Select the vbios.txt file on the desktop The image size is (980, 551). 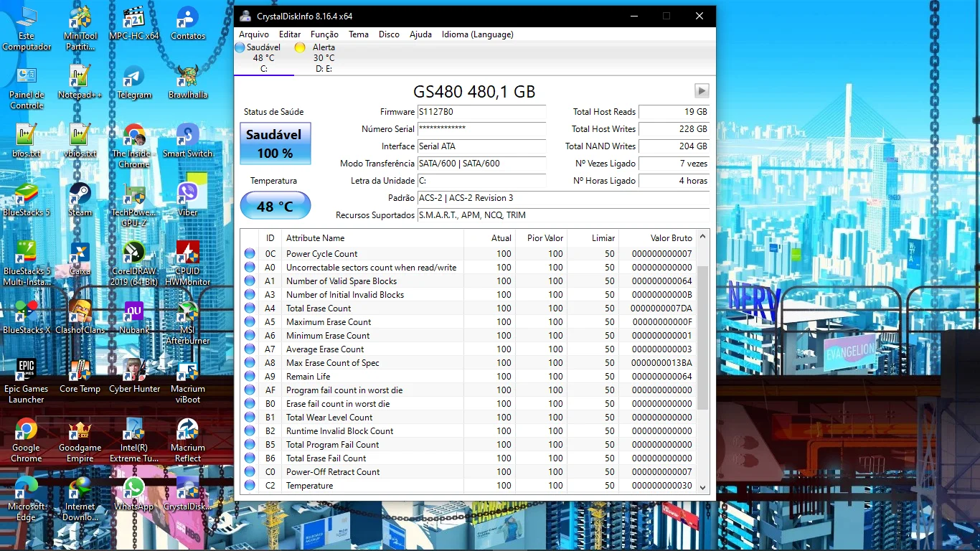[80, 141]
